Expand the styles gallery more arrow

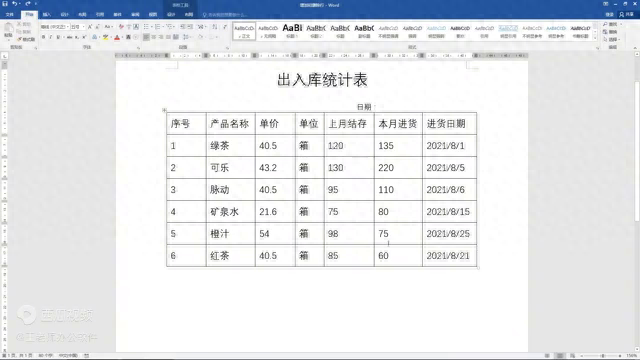[595, 38]
